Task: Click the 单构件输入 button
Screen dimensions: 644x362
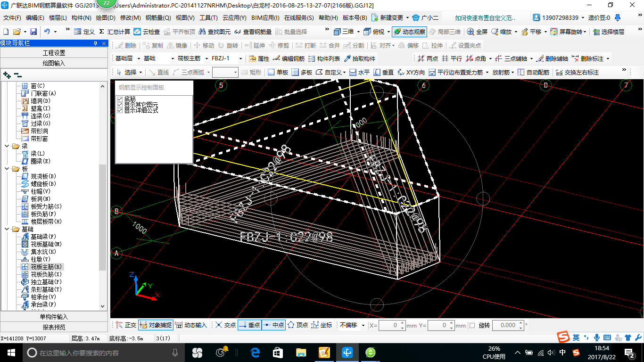Action: [x=54, y=317]
